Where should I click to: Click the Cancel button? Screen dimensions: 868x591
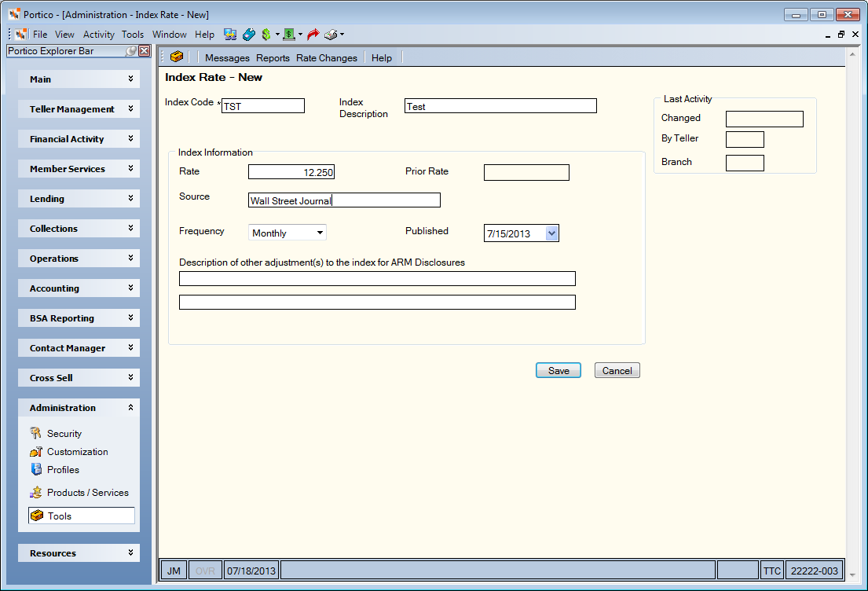(x=617, y=370)
